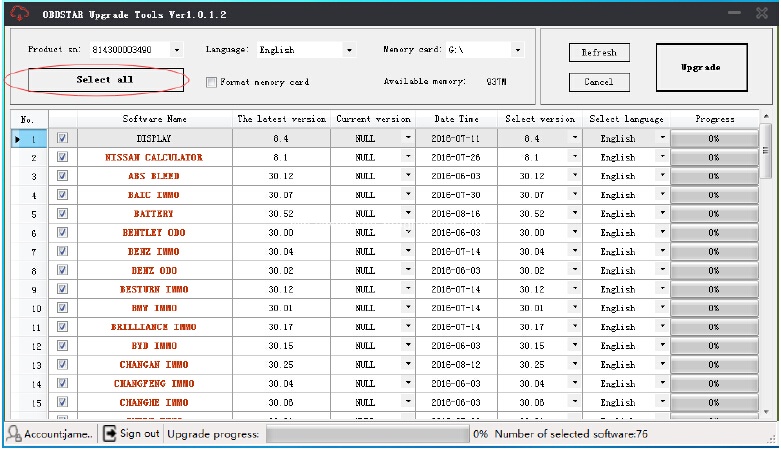Open DISPLAY Current version dropdown
Screen dimensions: 781x449
(408, 138)
